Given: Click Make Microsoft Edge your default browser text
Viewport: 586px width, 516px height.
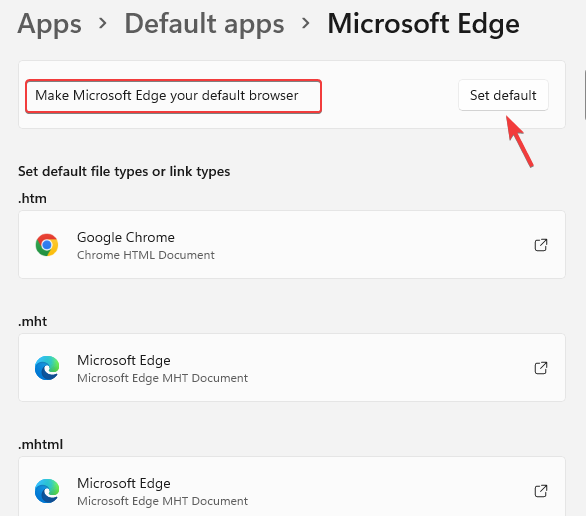Looking at the screenshot, I should point(167,96).
